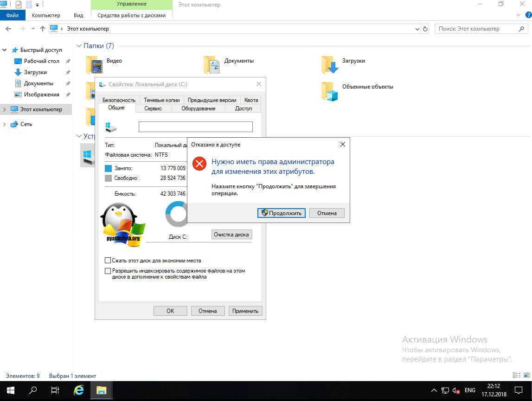Collapse the Быстрый доступ tree node
532x401 pixels.
(5, 50)
